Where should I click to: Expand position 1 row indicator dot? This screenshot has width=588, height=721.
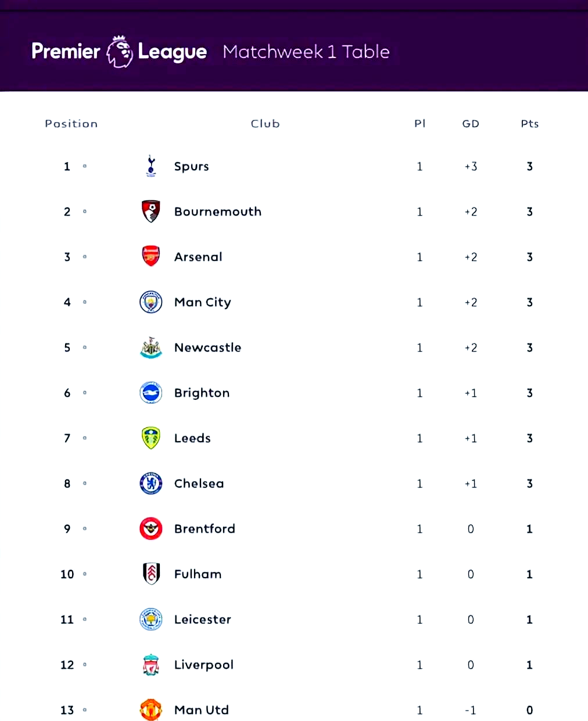click(85, 167)
